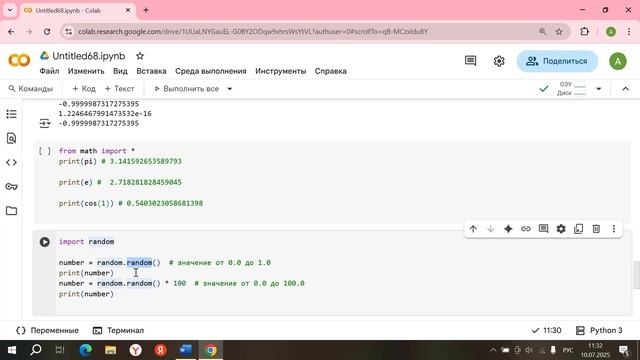Image resolution: width=640 pixels, height=360 pixels.
Task: Click the vertical scrollbar thumb of notebook
Action: click(636, 275)
